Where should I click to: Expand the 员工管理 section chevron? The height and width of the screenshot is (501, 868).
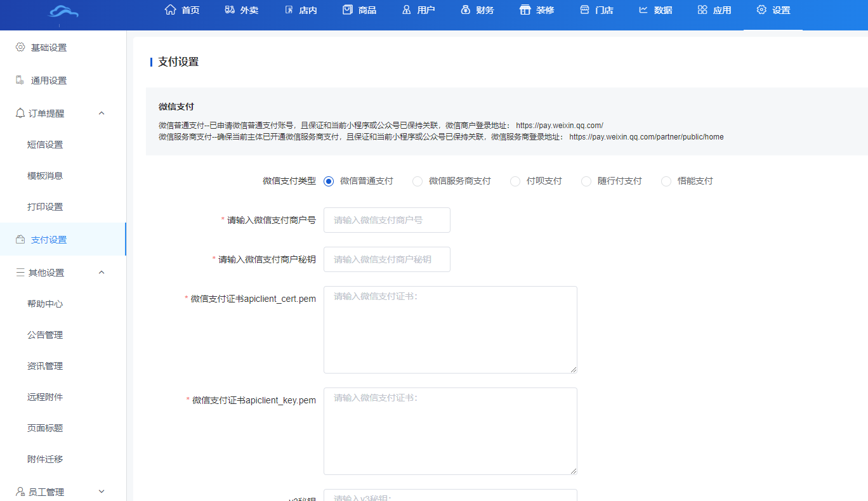click(102, 491)
